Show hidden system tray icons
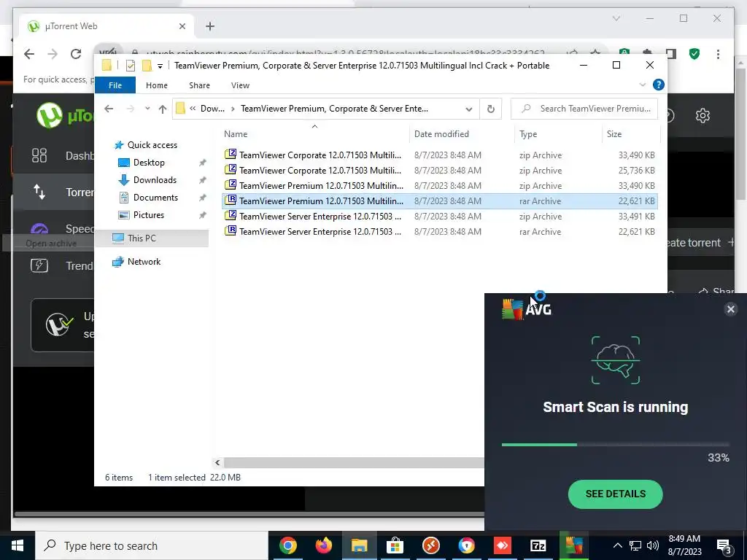Viewport: 747px width, 560px height. pos(617,545)
